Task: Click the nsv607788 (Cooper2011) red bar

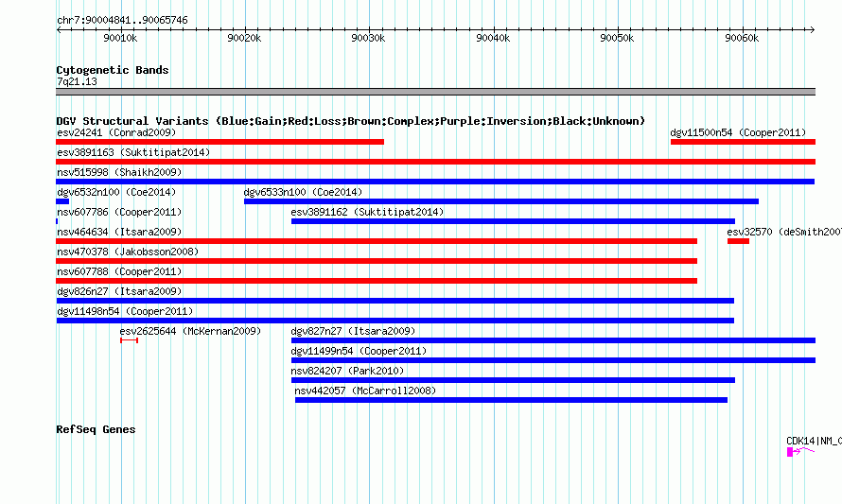Action: (x=377, y=281)
